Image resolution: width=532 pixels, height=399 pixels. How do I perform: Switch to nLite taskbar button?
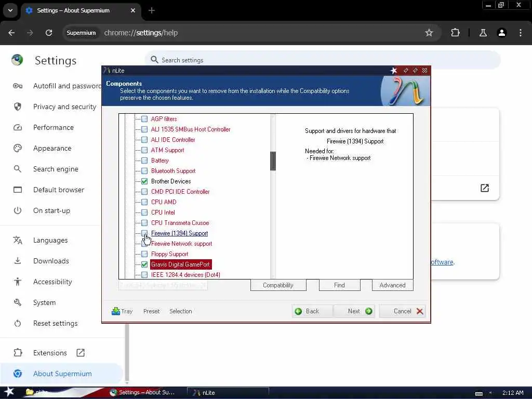tap(228, 393)
